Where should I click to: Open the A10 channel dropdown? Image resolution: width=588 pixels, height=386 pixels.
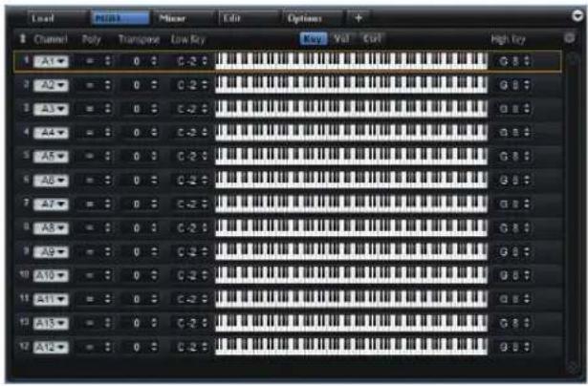click(51, 276)
